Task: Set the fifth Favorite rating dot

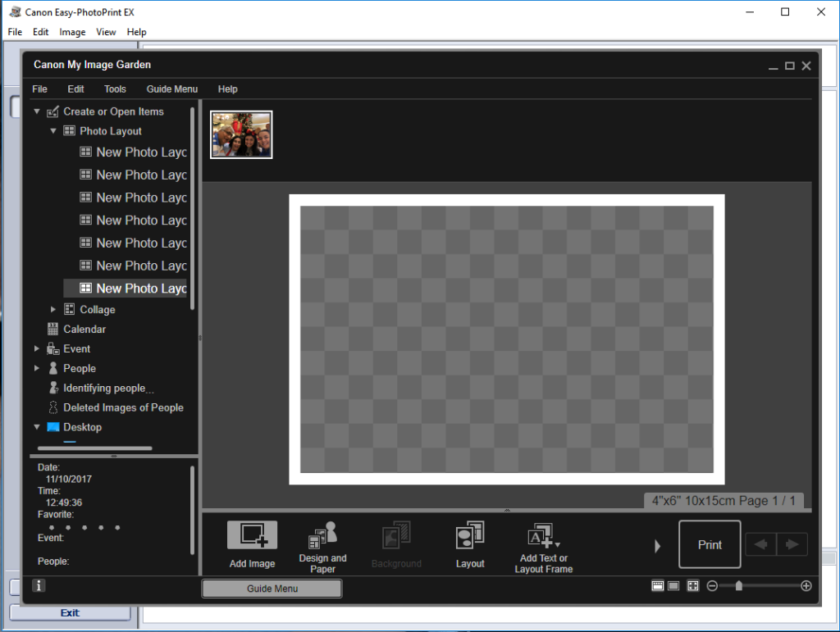Action: (x=117, y=528)
